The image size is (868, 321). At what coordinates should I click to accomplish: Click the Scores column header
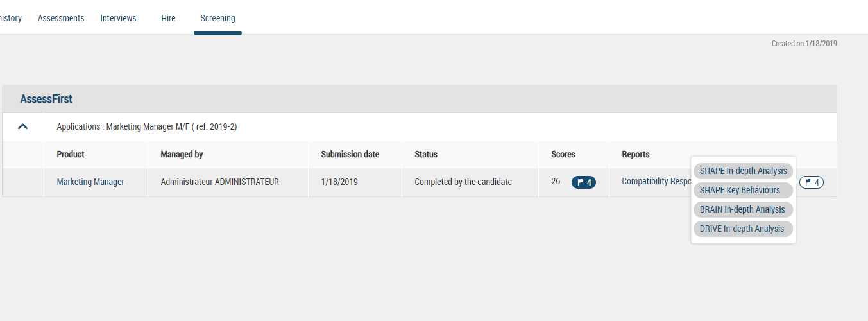tap(563, 154)
